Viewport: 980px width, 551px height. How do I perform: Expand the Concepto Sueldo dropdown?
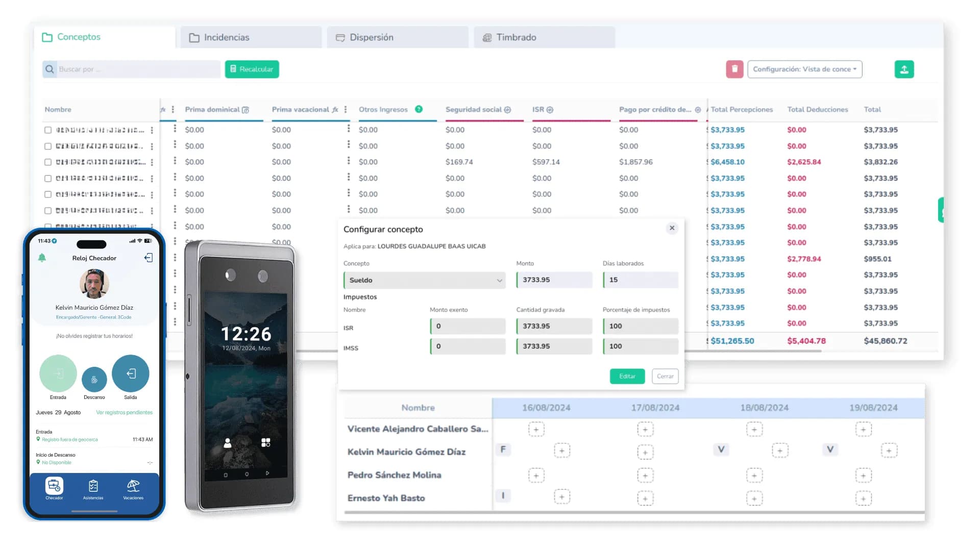[425, 280]
